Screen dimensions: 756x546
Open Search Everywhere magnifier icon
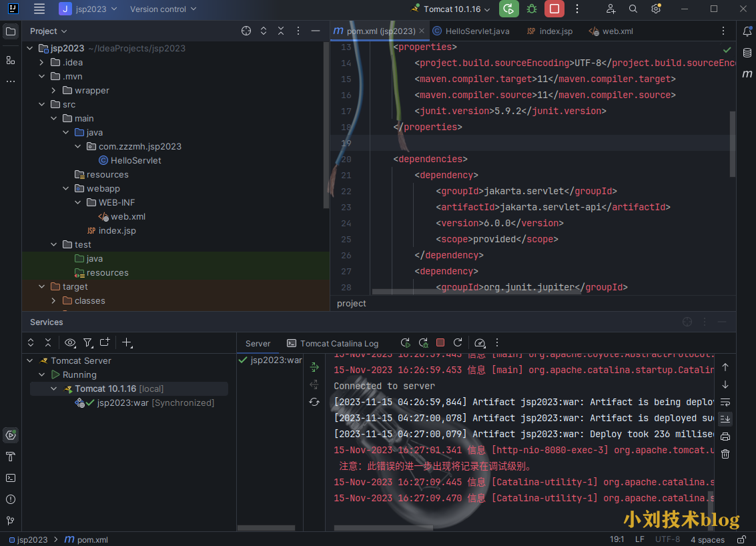(633, 9)
